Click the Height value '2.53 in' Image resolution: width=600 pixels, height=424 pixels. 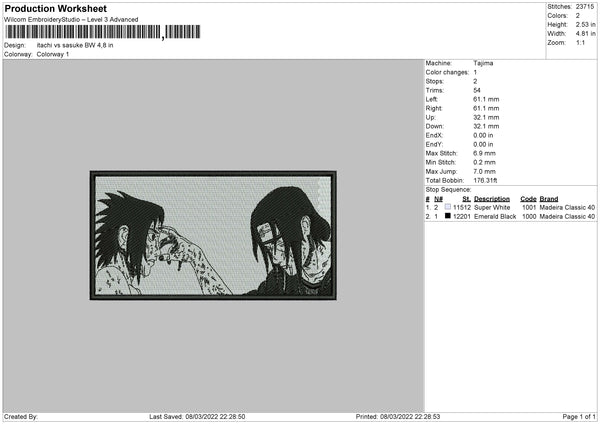[x=585, y=24]
